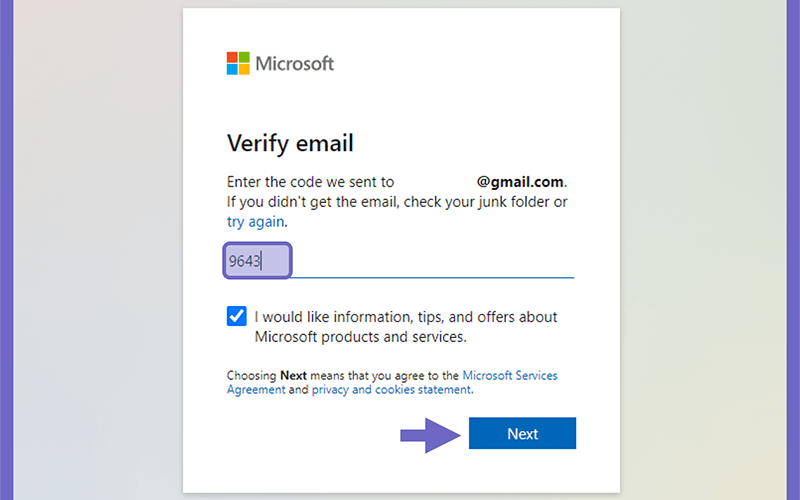Image resolution: width=800 pixels, height=500 pixels.
Task: Click the bold @gmail.com address text
Action: point(520,182)
